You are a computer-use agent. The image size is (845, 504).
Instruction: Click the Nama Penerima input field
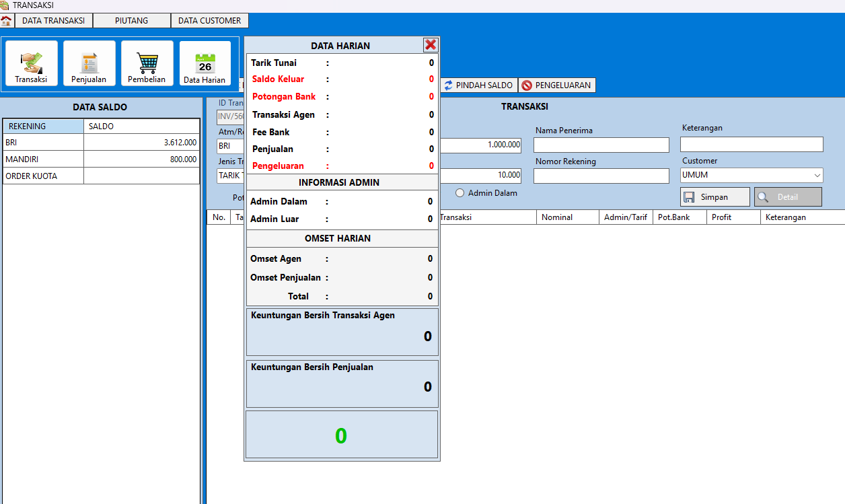pyautogui.click(x=601, y=145)
